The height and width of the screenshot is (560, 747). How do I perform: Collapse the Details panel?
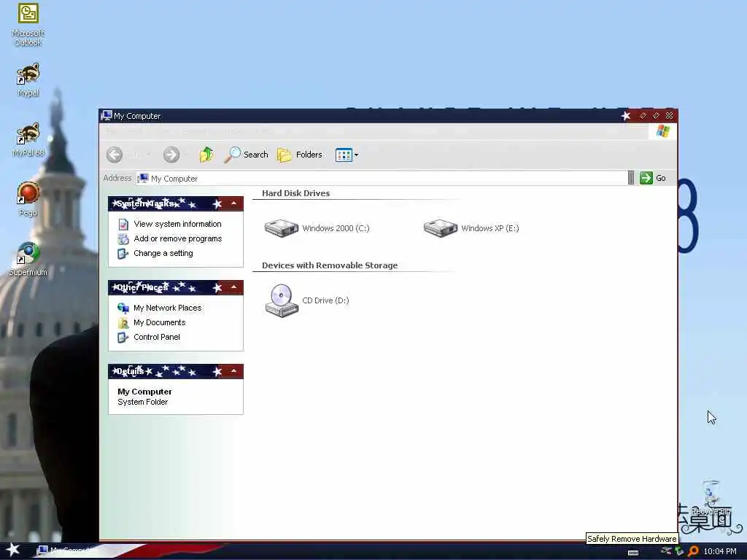coord(234,371)
